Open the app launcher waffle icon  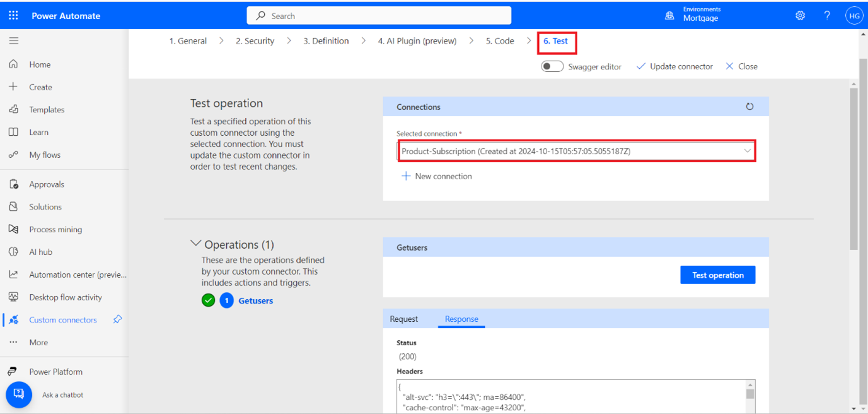click(13, 15)
